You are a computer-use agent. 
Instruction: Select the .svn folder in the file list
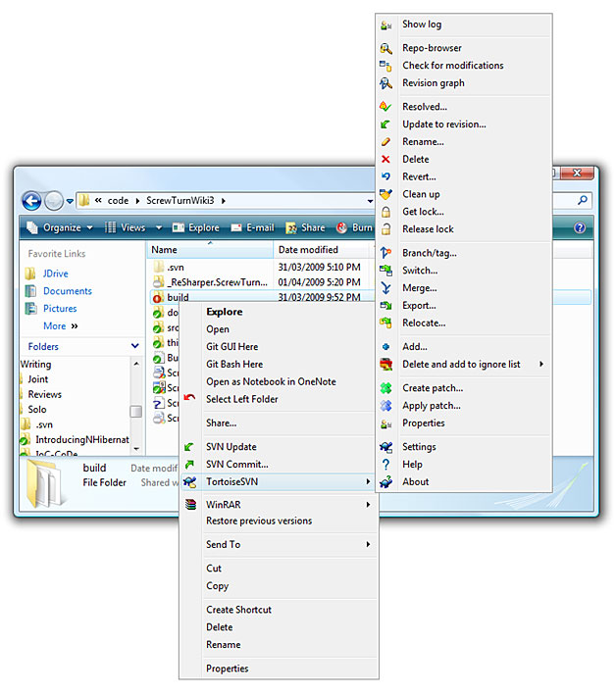pos(176,268)
